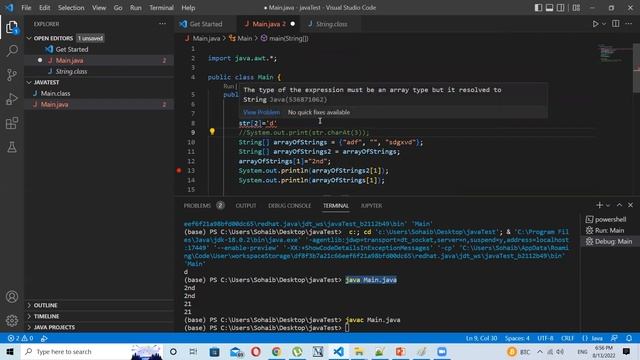The height and width of the screenshot is (360, 640).
Task: Click the editor minimap overview
Action: [x=611, y=53]
